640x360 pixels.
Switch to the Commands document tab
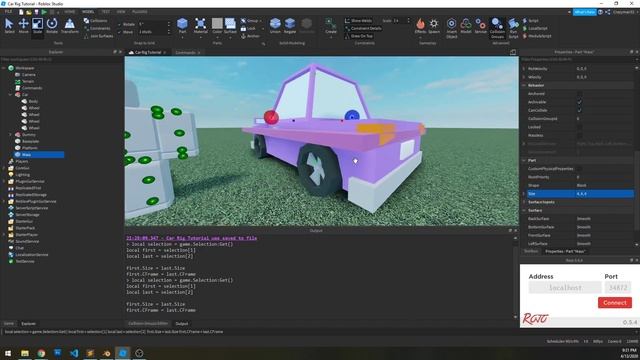(185, 52)
